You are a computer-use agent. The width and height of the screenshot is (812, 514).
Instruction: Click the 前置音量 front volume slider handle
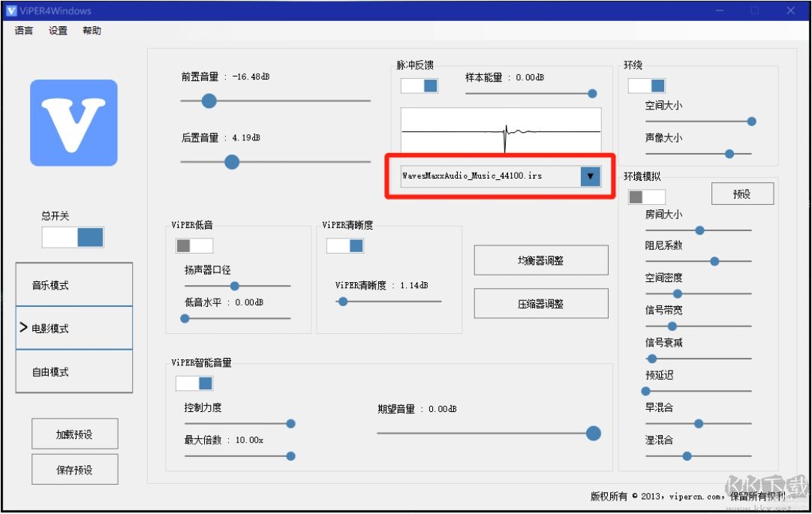[x=208, y=101]
